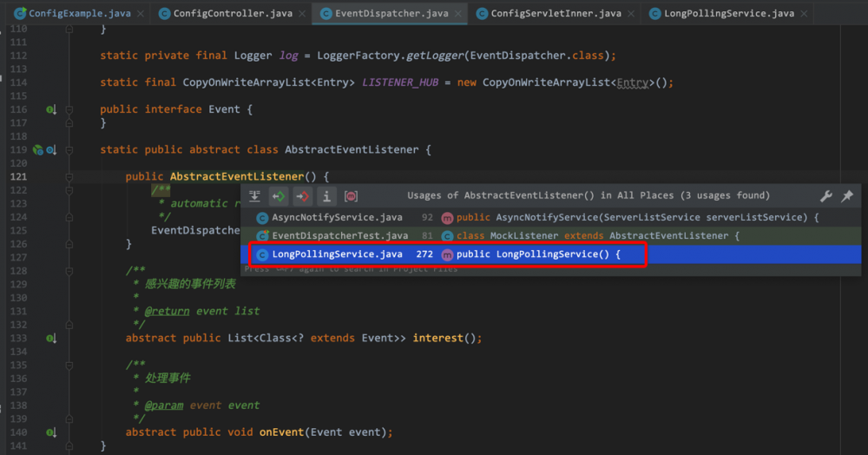The image size is (868, 455).
Task: Collapse the constructor fold at line 121
Action: point(69,177)
